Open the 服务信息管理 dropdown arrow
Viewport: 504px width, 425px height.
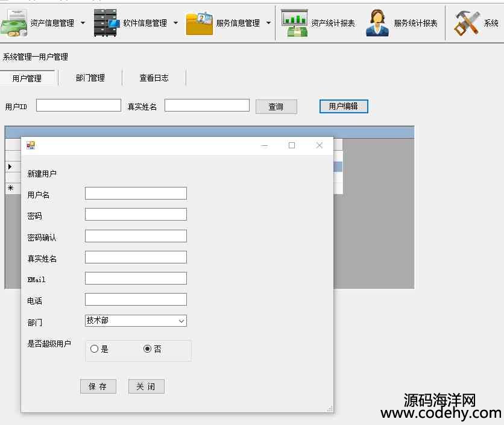point(268,24)
